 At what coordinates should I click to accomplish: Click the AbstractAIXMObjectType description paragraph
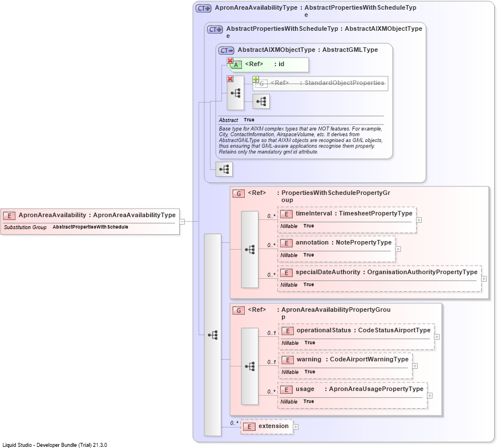[x=301, y=140]
